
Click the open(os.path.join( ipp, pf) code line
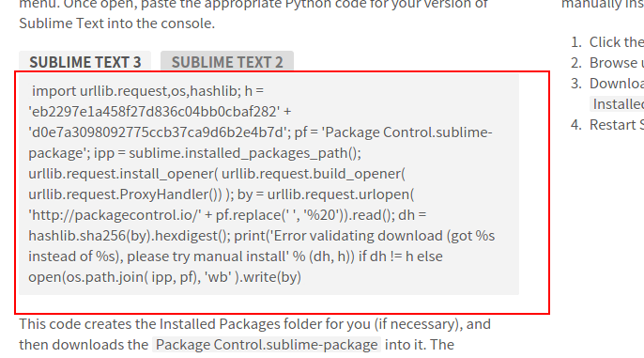tap(164, 276)
